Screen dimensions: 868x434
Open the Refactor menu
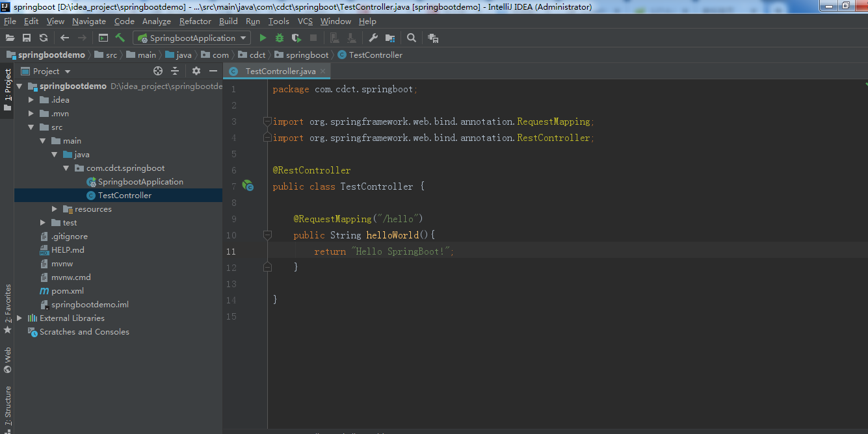pyautogui.click(x=195, y=21)
